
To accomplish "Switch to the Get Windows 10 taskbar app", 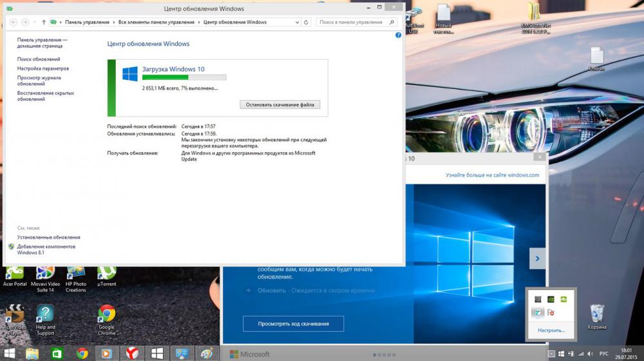I will click(157, 353).
